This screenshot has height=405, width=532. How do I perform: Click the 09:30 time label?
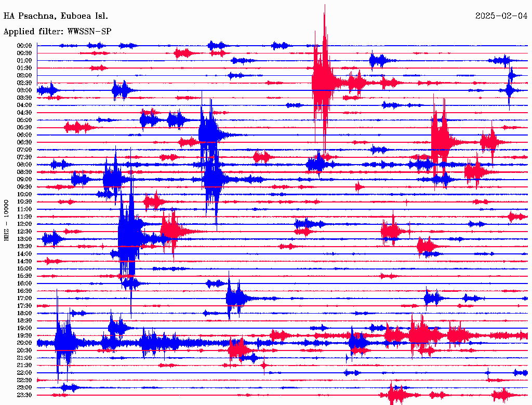(24, 187)
